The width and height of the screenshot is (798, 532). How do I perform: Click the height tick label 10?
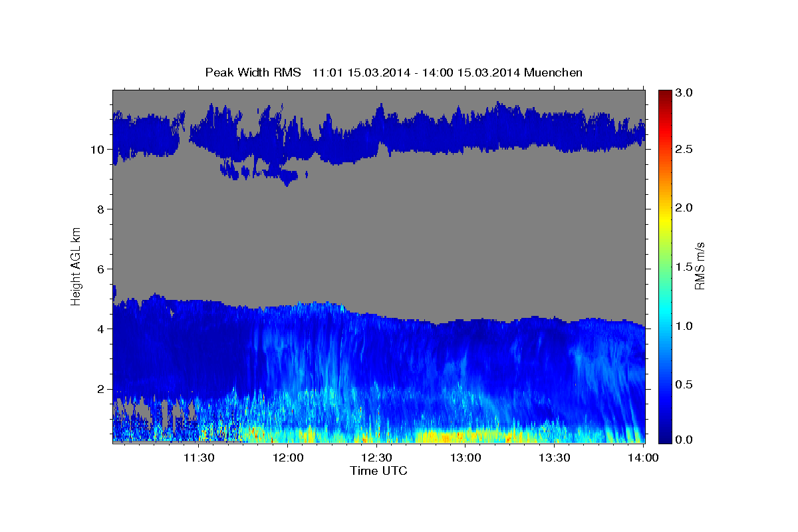click(x=96, y=150)
